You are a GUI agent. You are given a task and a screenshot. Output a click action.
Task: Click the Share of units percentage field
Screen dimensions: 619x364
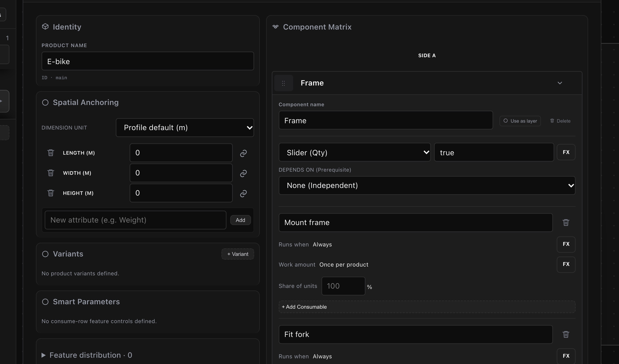tap(343, 286)
